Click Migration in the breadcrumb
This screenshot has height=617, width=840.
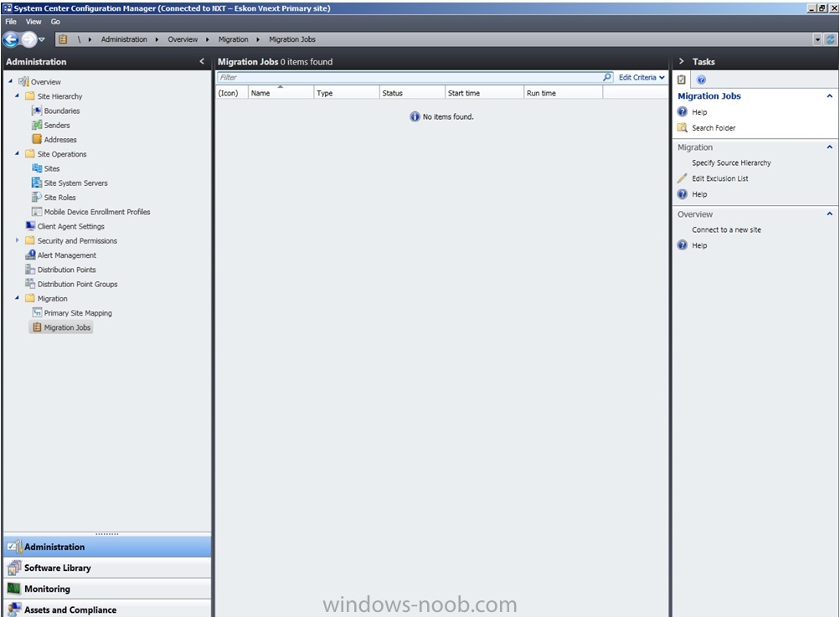point(233,39)
